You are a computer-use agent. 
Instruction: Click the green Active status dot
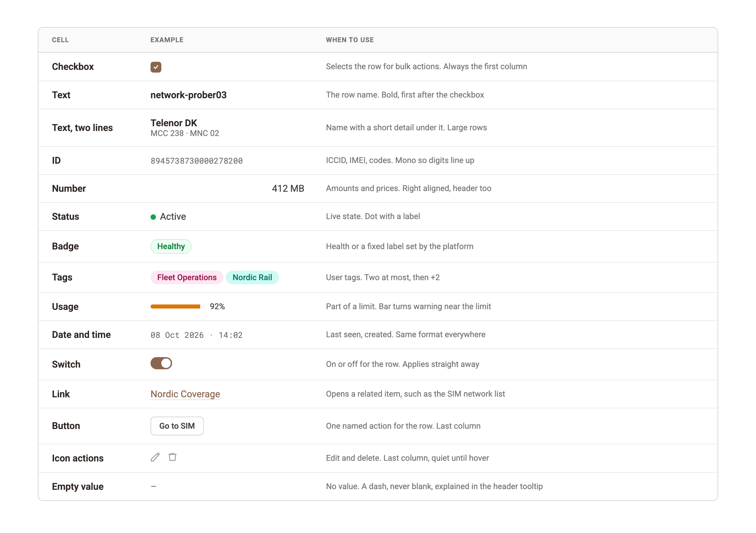click(153, 217)
